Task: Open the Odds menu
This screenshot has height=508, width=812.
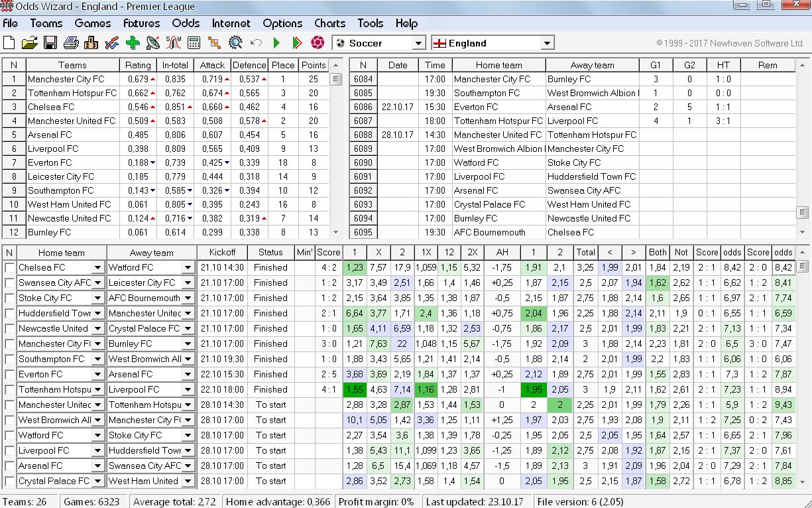Action: tap(186, 23)
